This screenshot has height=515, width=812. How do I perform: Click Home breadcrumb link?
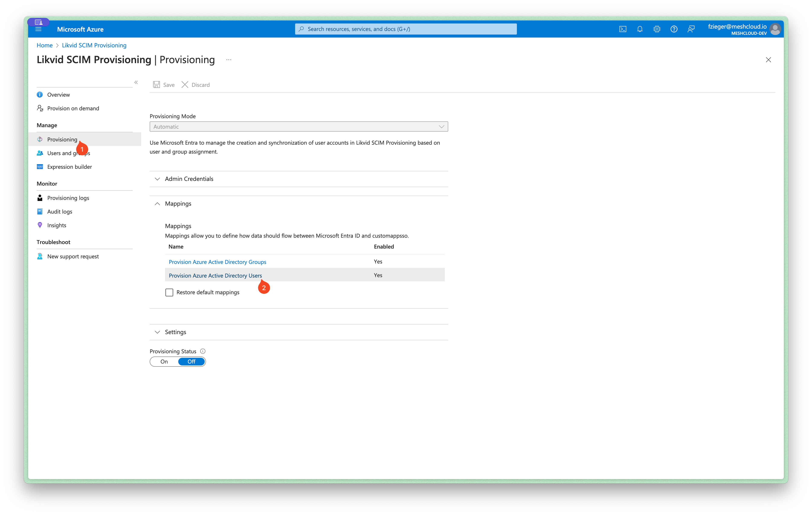[x=45, y=45]
